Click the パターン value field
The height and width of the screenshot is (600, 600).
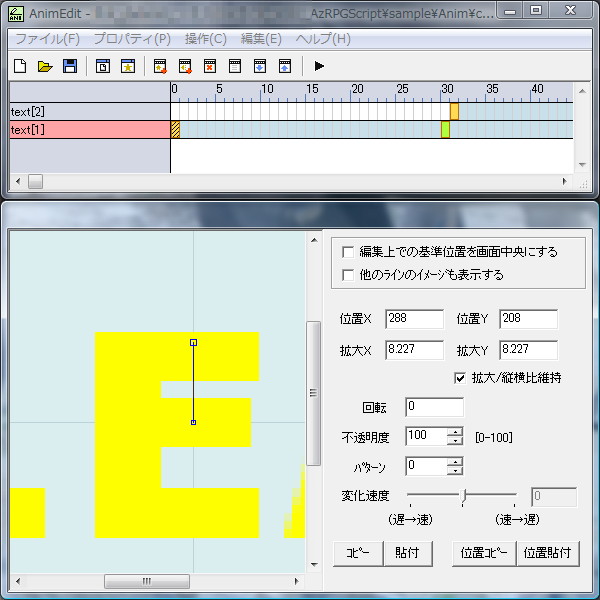point(426,466)
